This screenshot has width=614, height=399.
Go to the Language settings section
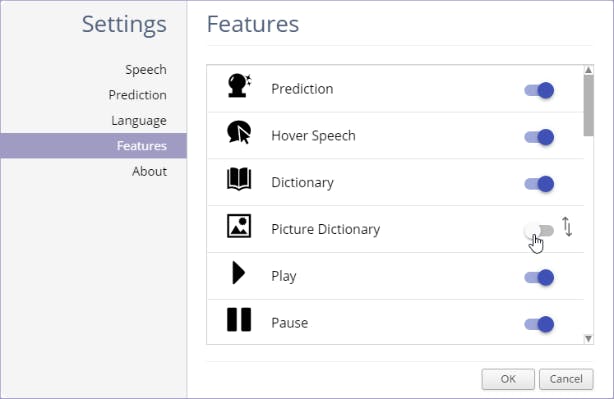(139, 121)
